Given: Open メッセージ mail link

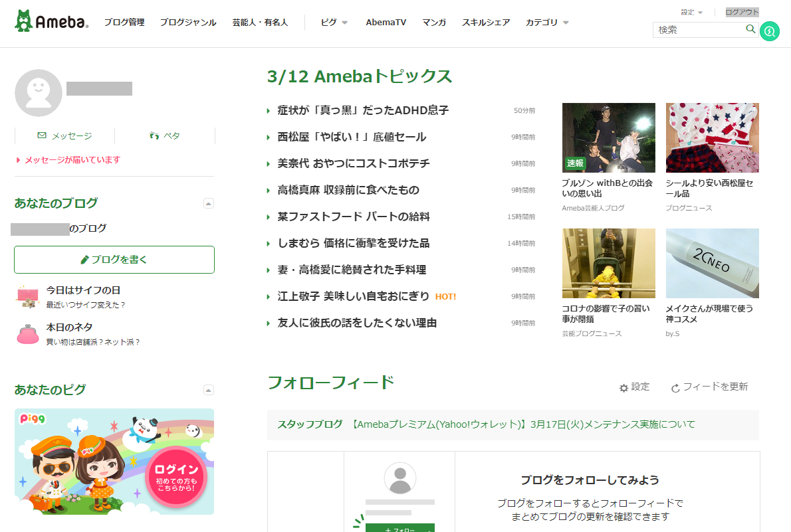Looking at the screenshot, I should 64,135.
